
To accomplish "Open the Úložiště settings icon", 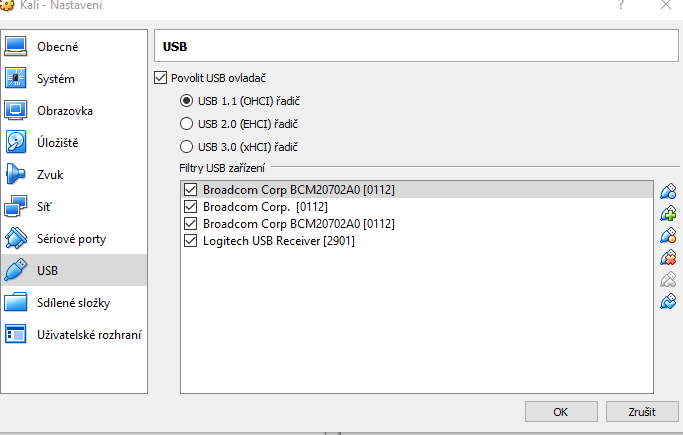I will pos(17,143).
